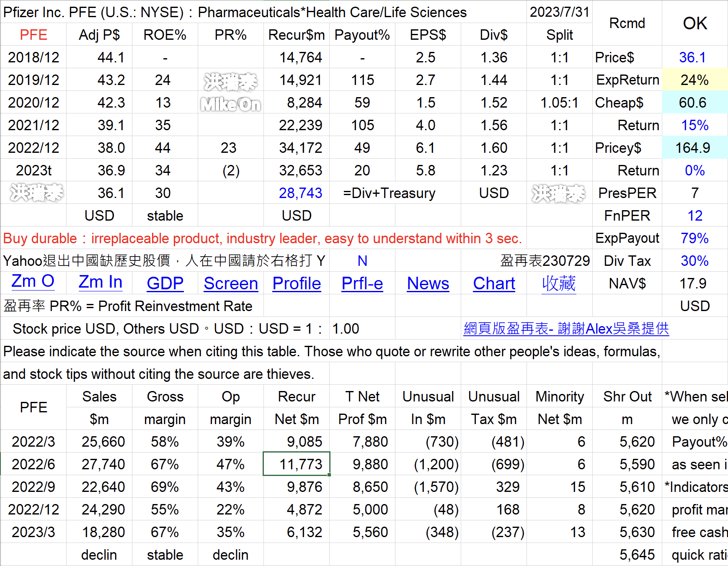Select the 5,645 shares outstanding value
This screenshot has height=566, width=728.
tap(627, 555)
